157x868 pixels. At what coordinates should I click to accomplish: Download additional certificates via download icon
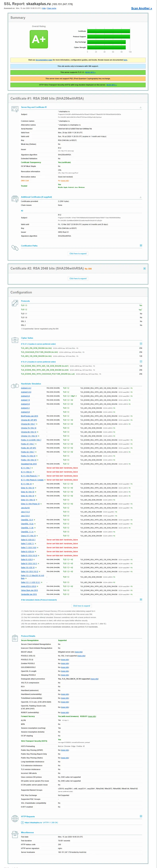[141, 197]
